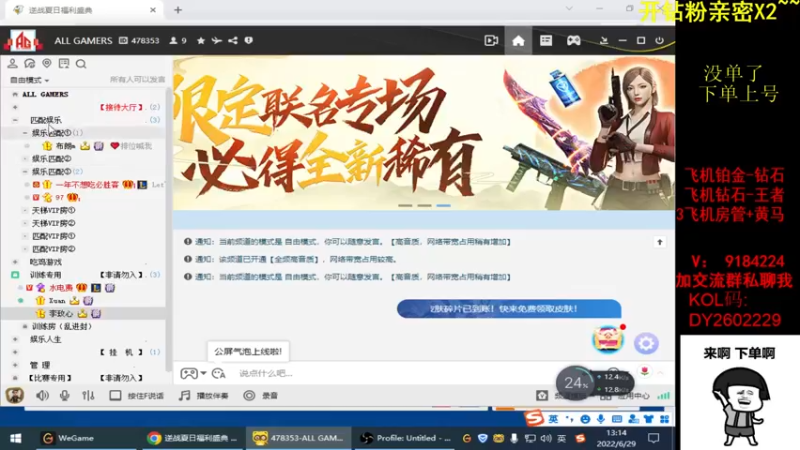Expand the 娱乐人生 channel group

click(x=15, y=339)
